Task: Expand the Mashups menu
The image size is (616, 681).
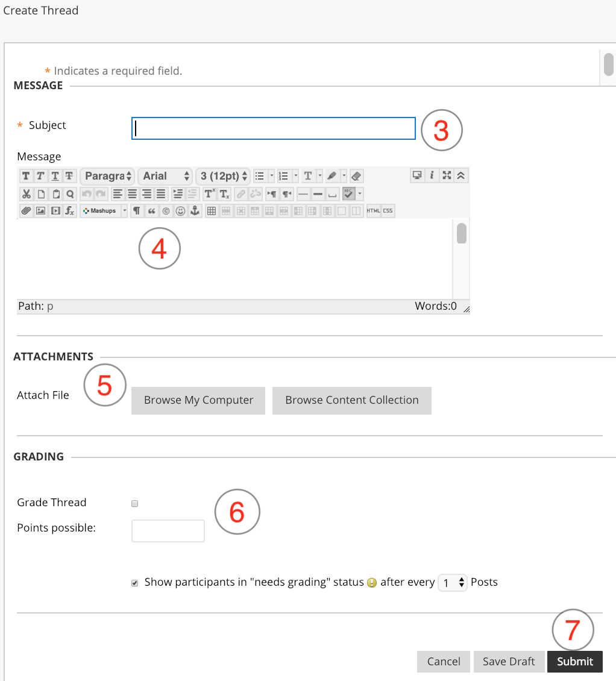Action: tap(102, 211)
